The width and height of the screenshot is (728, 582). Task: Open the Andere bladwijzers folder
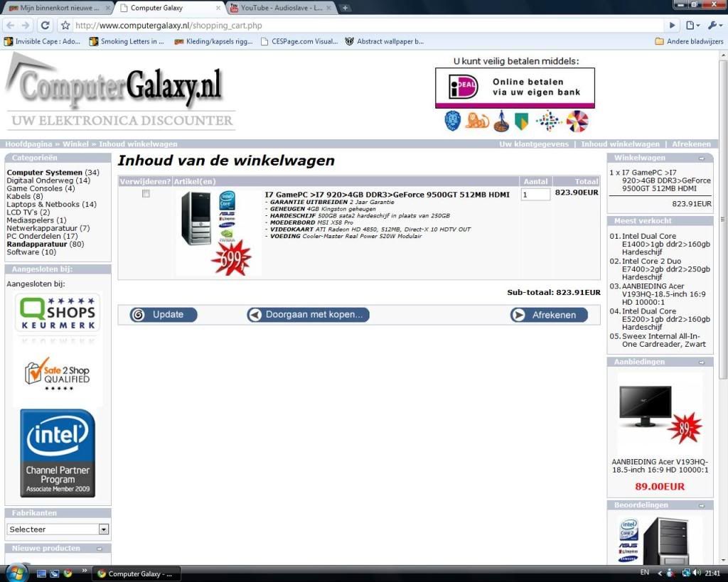pos(689,41)
